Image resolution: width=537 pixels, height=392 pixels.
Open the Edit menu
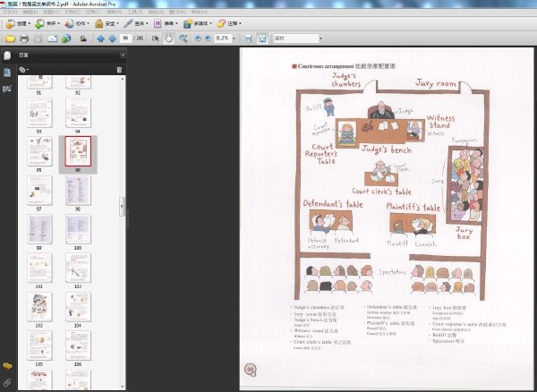(30, 13)
